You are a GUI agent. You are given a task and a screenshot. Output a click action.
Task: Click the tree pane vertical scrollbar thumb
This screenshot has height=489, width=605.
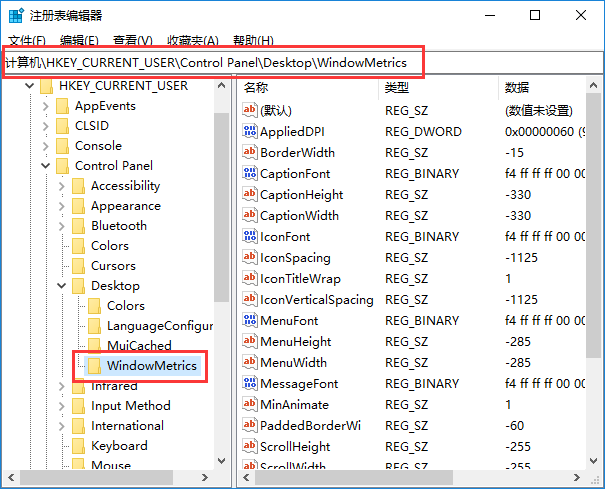pyautogui.click(x=221, y=207)
